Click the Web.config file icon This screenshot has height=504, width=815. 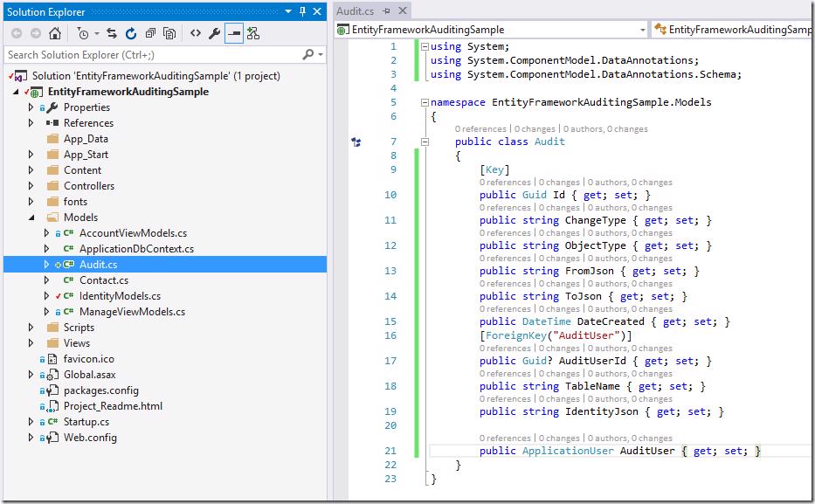pyautogui.click(x=52, y=438)
